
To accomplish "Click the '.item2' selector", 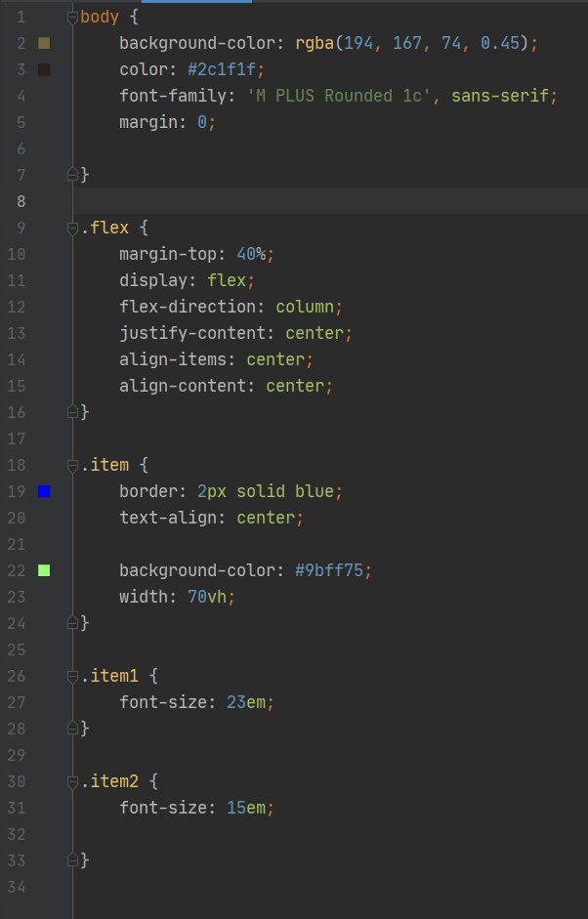I will pos(109,781).
